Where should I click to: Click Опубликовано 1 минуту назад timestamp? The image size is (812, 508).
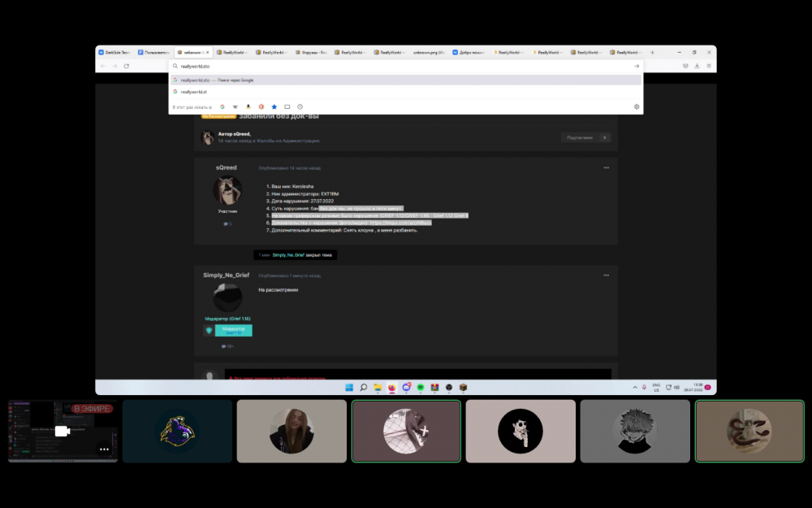coord(290,276)
